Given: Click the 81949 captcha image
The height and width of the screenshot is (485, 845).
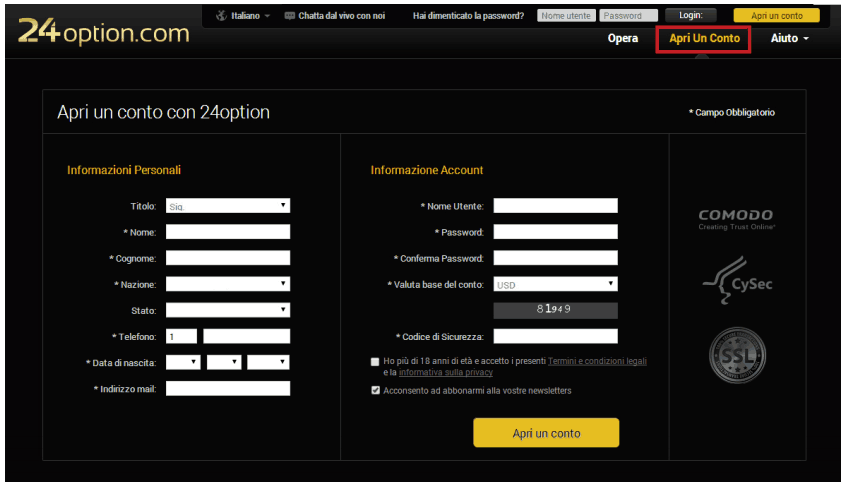Looking at the screenshot, I should [x=556, y=310].
